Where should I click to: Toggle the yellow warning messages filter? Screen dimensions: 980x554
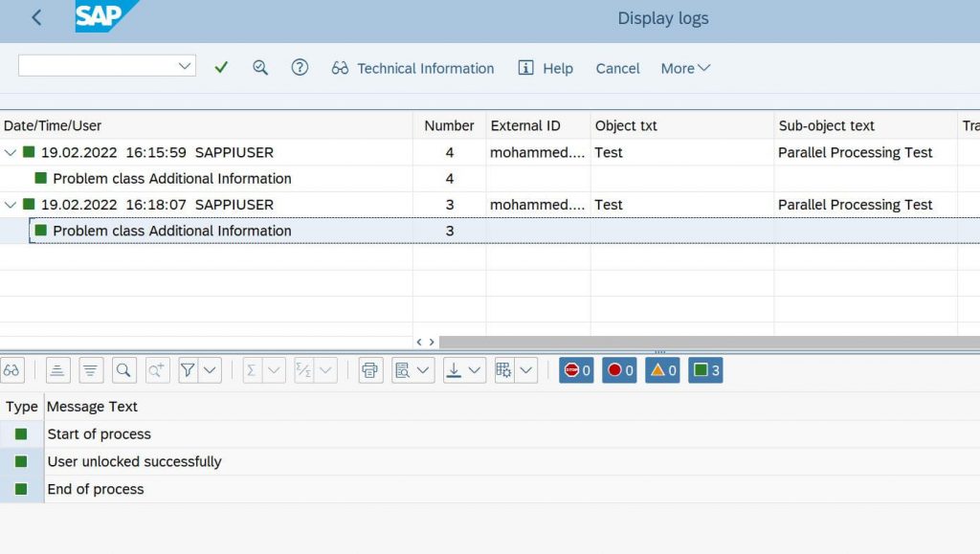pyautogui.click(x=662, y=370)
